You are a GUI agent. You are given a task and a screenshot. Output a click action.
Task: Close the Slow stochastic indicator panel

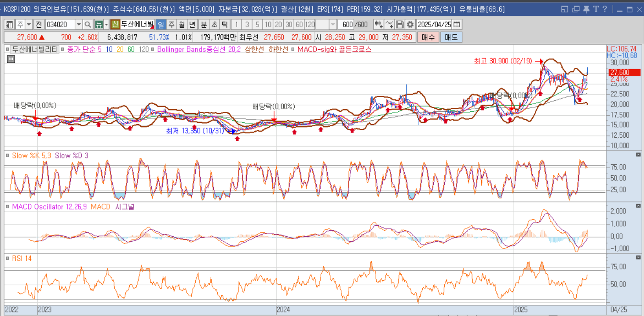click(638, 154)
